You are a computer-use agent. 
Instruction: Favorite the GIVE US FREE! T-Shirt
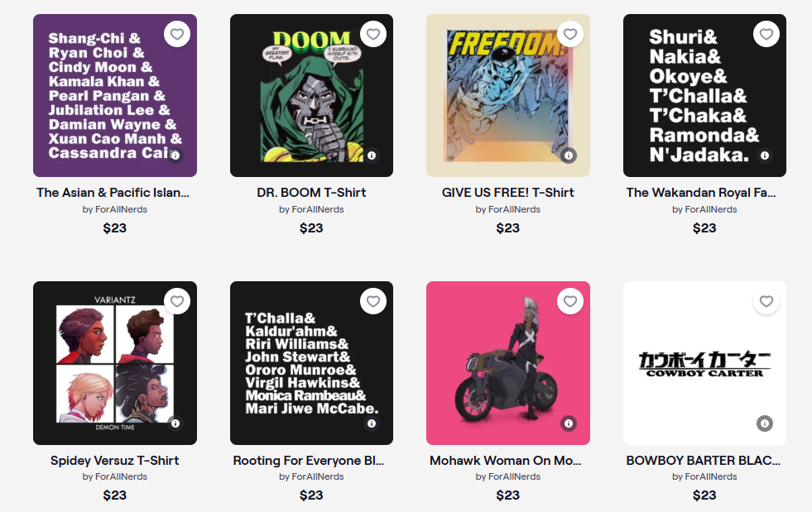570,34
